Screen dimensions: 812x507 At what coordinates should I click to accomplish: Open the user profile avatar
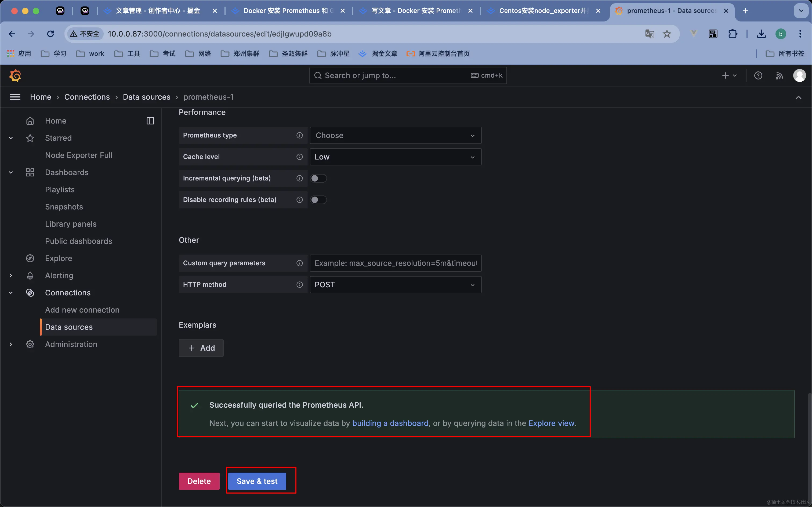pos(799,75)
